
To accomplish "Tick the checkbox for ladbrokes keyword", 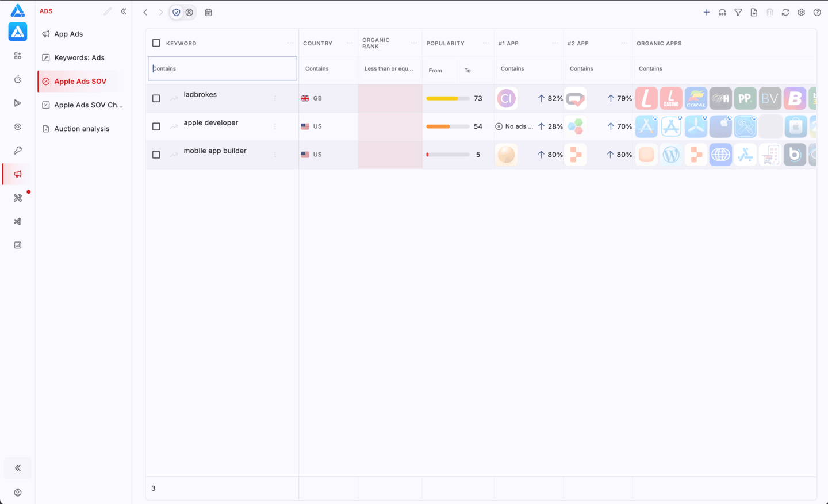I will 156,98.
